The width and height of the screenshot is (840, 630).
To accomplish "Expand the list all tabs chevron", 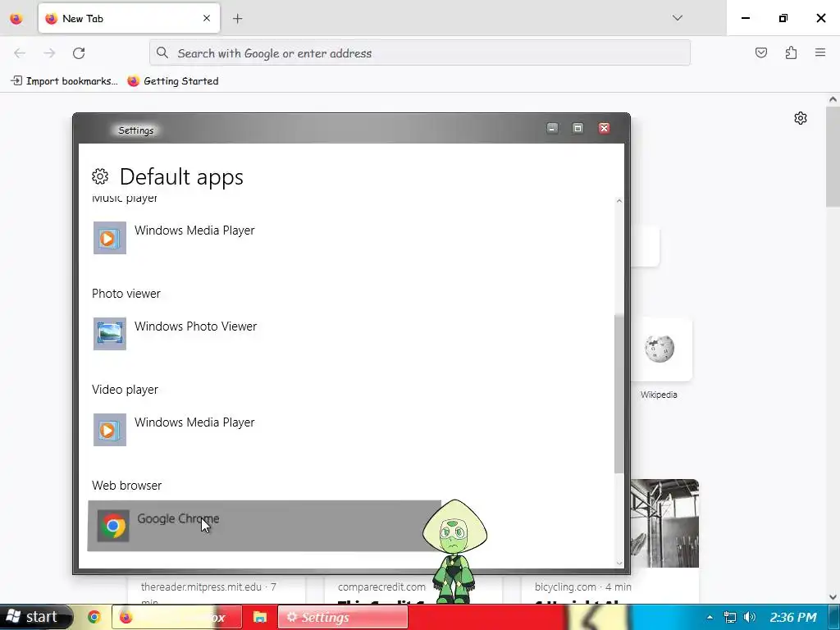I will (x=677, y=18).
